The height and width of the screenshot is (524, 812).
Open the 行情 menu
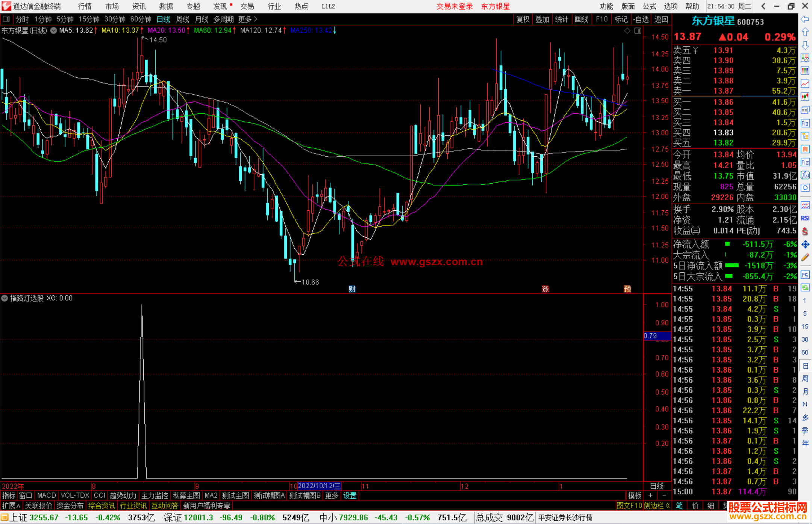click(x=85, y=6)
